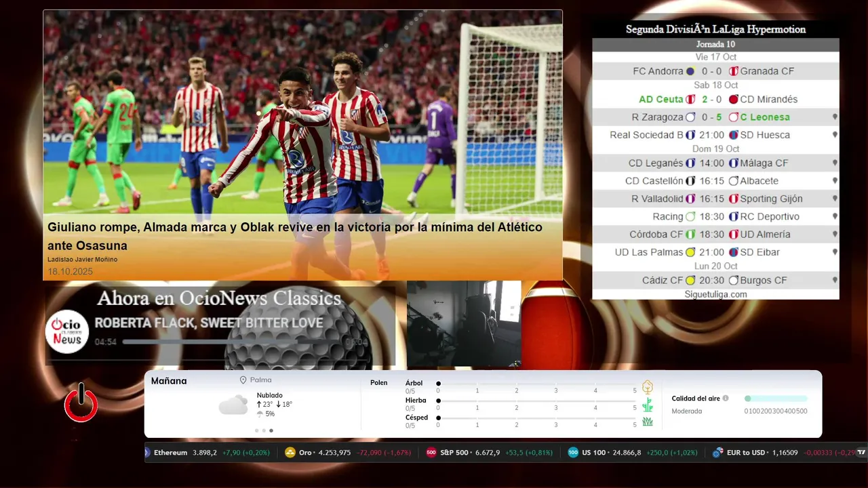Click the Burgos CF team name
Screen dimensions: 868x488
coord(764,281)
